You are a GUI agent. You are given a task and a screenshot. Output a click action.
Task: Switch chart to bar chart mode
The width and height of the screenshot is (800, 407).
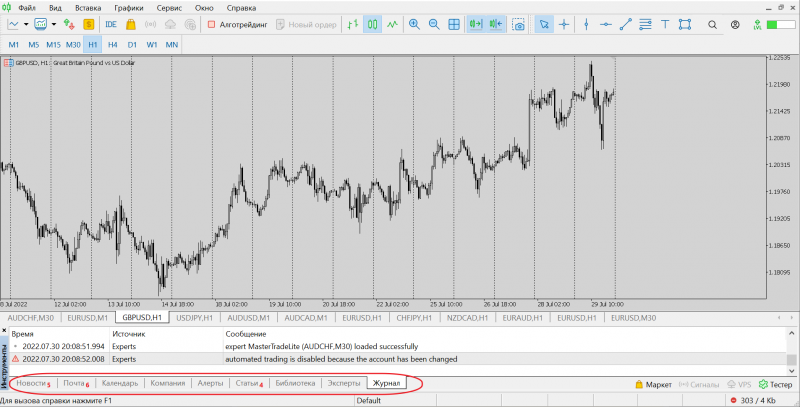pos(353,24)
